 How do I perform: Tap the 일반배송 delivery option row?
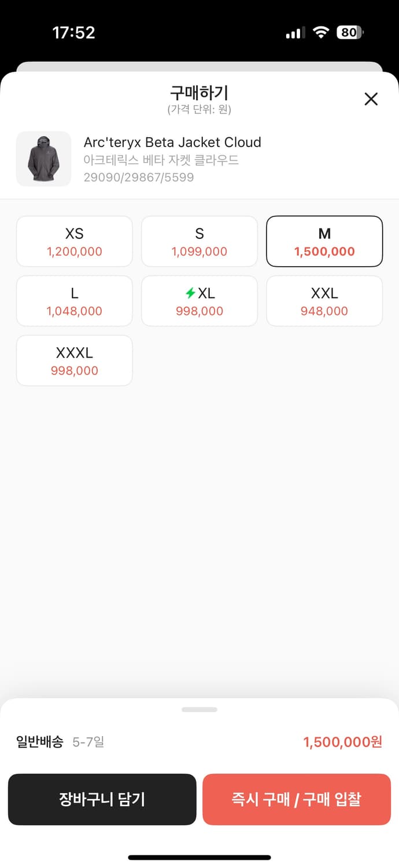[x=60, y=742]
